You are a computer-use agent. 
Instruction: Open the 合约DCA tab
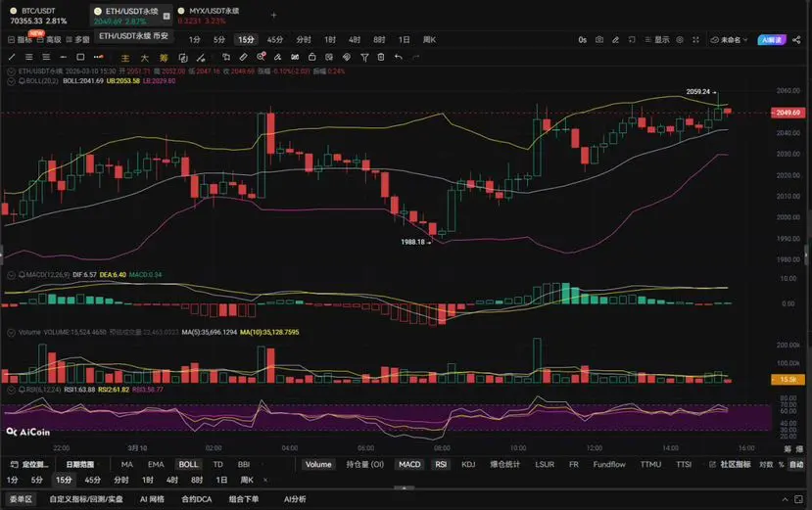(197, 499)
